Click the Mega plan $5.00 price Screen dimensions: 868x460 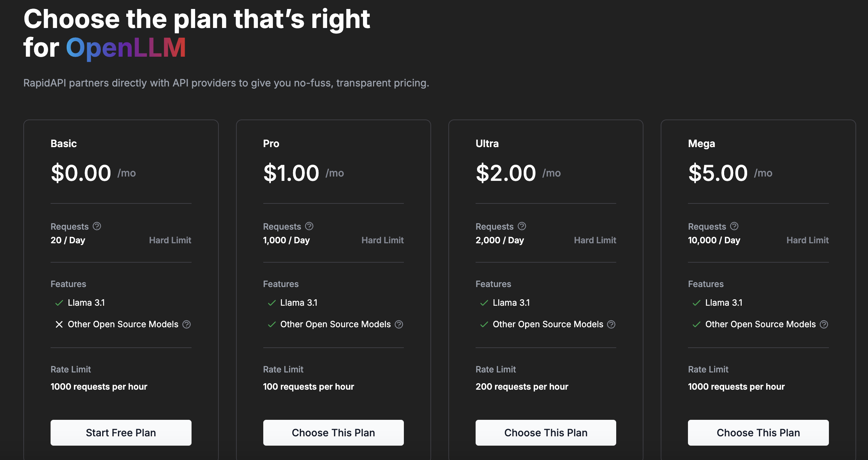coord(718,173)
